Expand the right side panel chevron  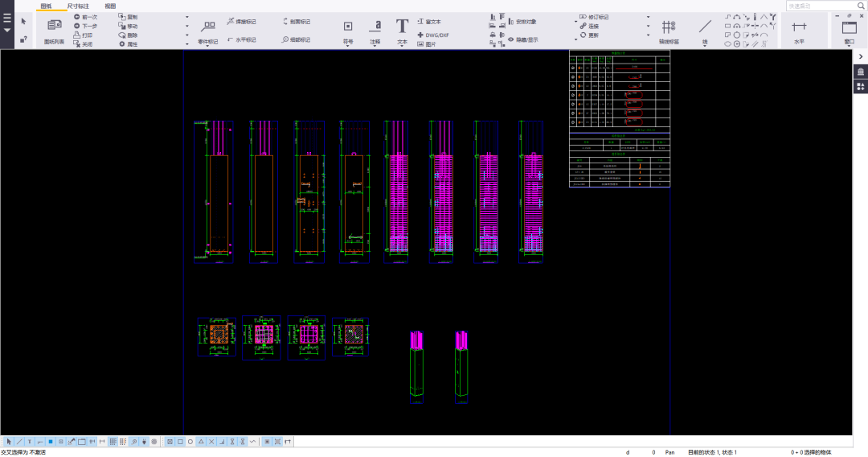(x=860, y=57)
